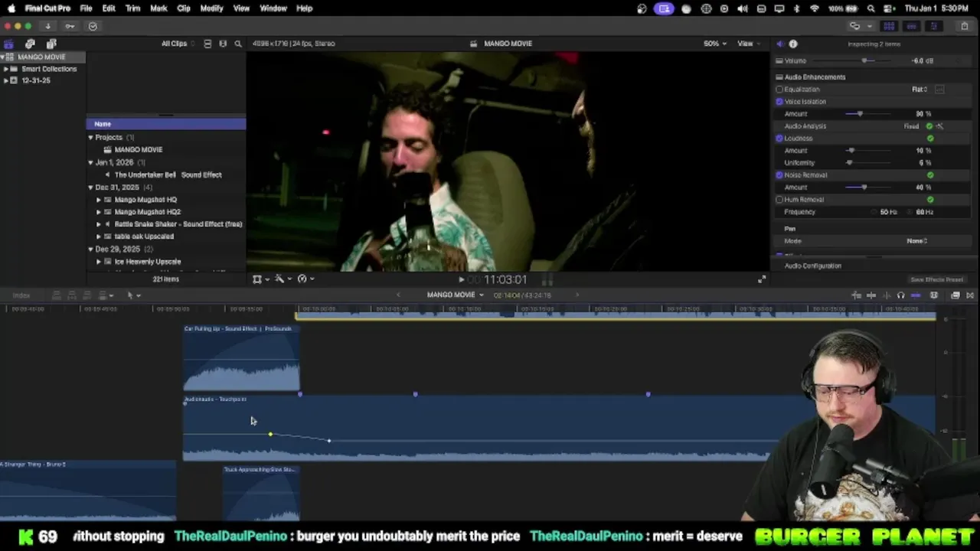Expand the Mango Mugshot HQ clip row

click(x=98, y=200)
